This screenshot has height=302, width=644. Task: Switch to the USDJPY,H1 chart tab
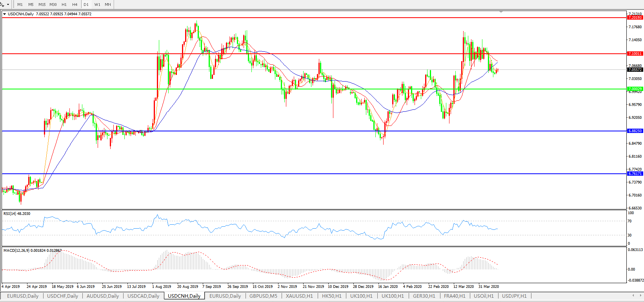pos(514,296)
